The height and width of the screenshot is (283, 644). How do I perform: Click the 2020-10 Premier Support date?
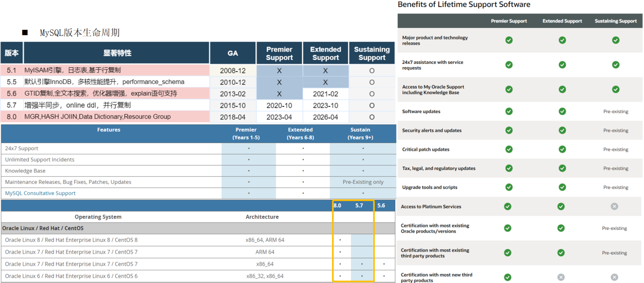(279, 105)
